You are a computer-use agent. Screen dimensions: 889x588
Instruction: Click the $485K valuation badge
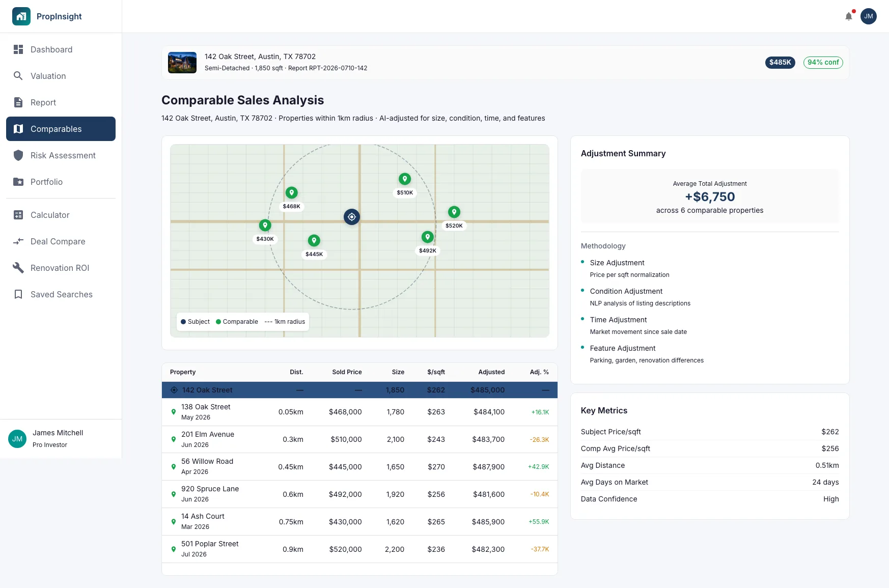click(x=780, y=62)
